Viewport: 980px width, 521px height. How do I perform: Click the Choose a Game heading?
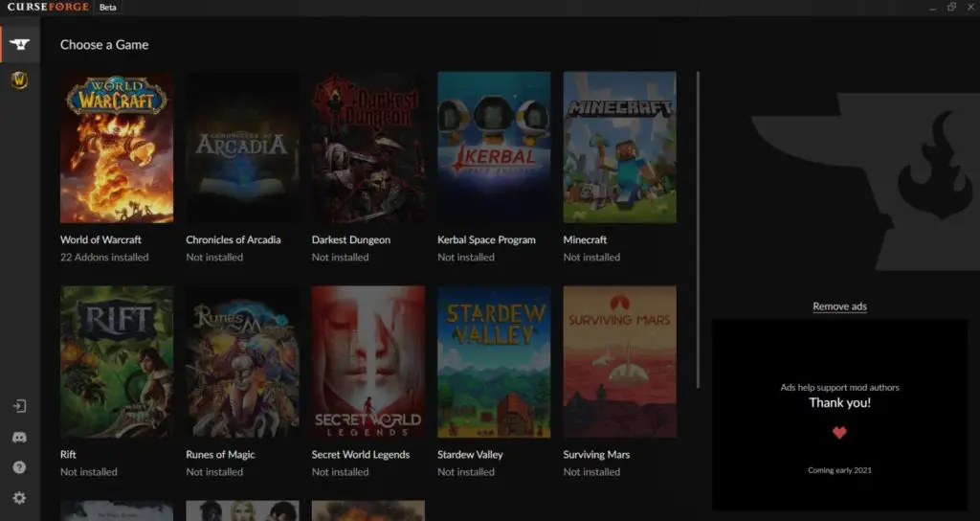pyautogui.click(x=104, y=44)
